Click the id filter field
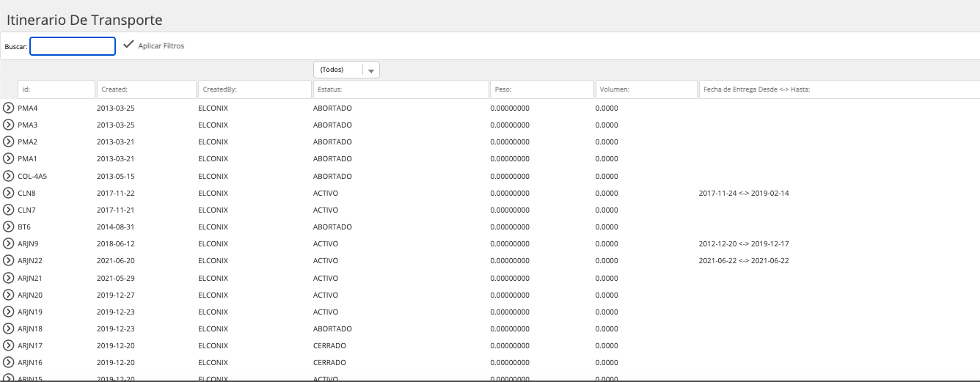 tap(56, 89)
